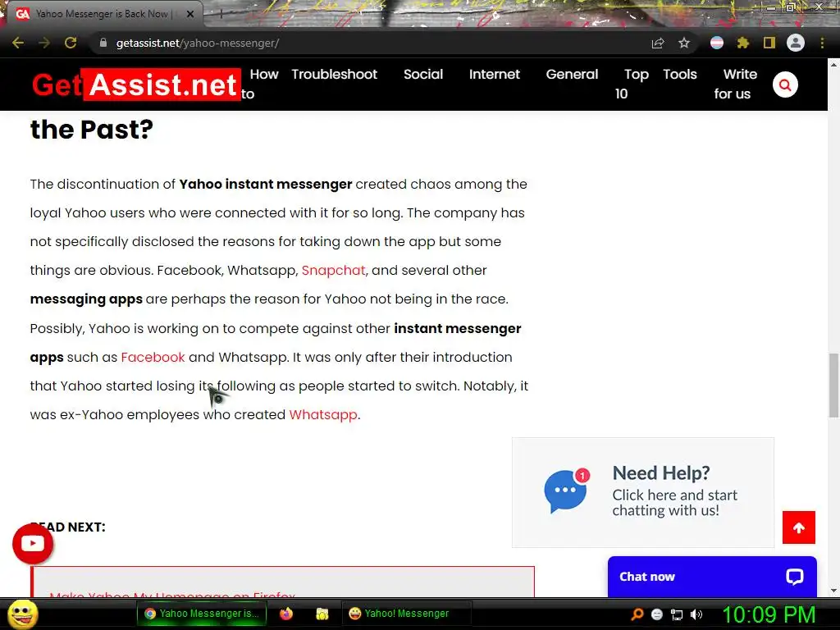Viewport: 840px width, 630px height.
Task: Click the chat bubble notification icon
Action: [566, 491]
